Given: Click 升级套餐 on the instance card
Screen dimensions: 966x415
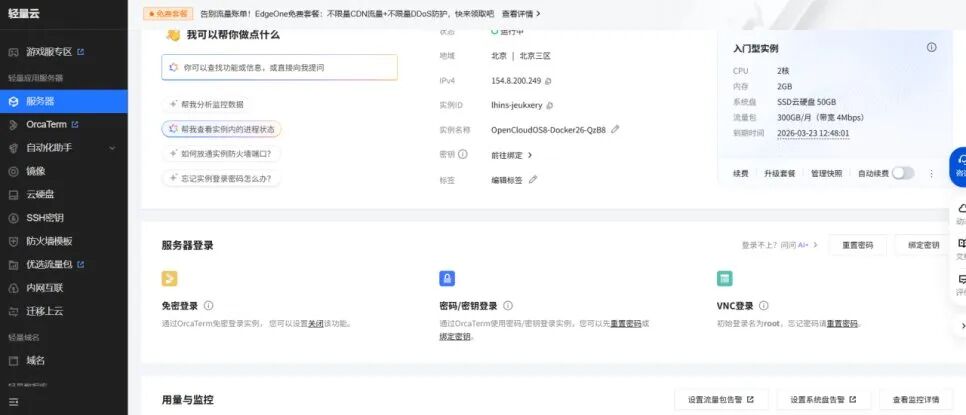Looking at the screenshot, I should pos(779,174).
